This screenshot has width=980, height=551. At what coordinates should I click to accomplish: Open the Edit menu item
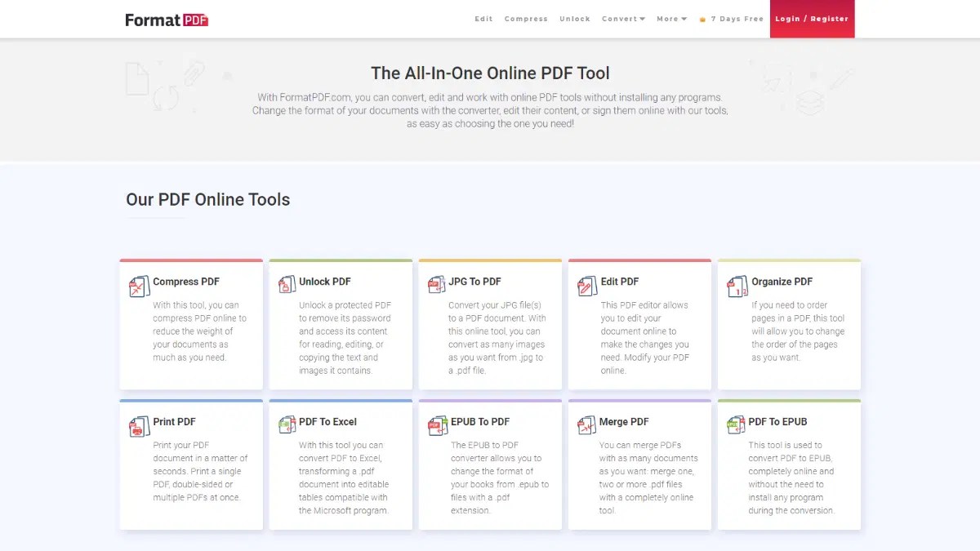(483, 19)
